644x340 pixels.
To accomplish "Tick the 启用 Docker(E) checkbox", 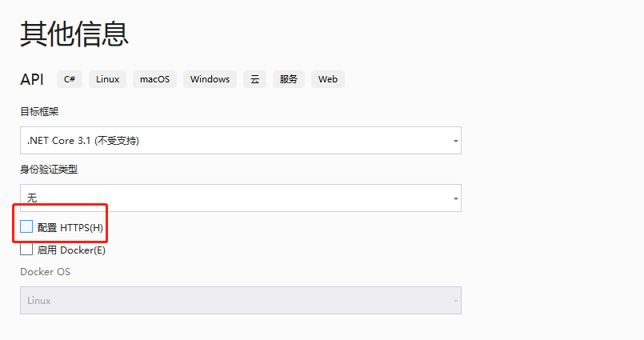I will click(26, 249).
